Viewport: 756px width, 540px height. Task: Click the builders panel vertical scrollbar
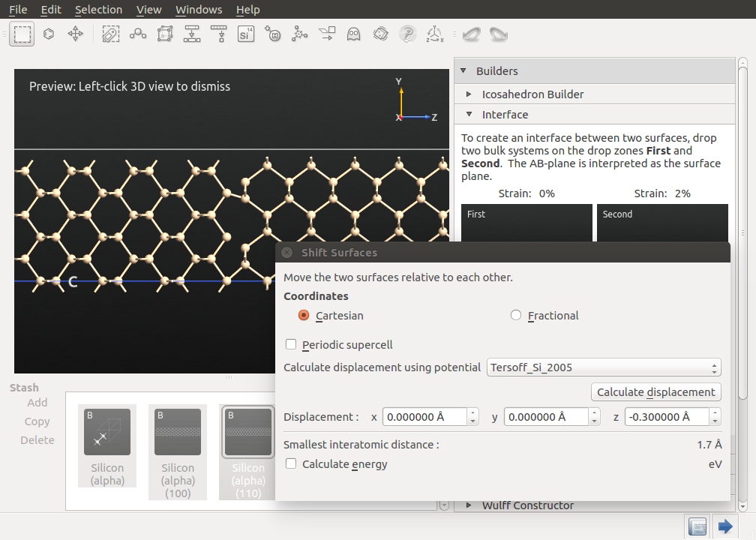742,233
